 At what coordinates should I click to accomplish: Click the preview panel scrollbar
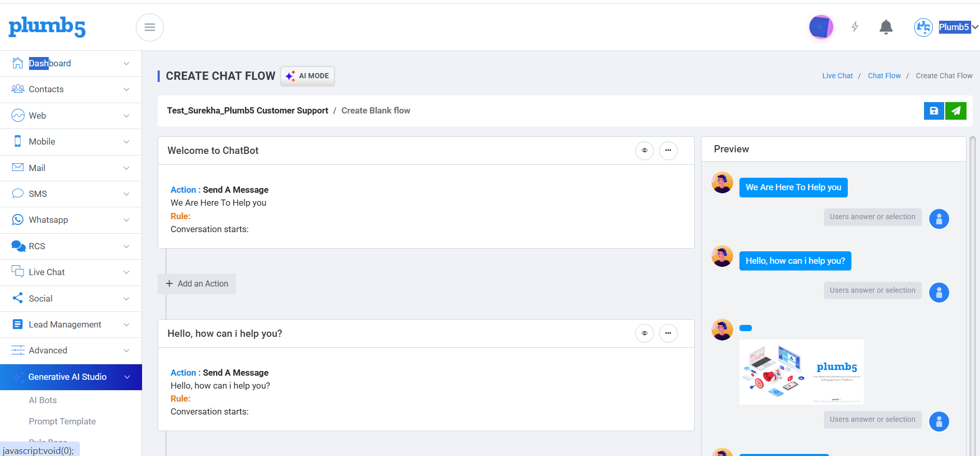(x=973, y=295)
